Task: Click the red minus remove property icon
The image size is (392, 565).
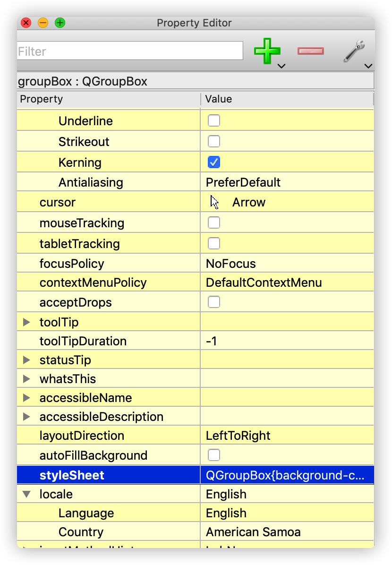Action: tap(310, 51)
